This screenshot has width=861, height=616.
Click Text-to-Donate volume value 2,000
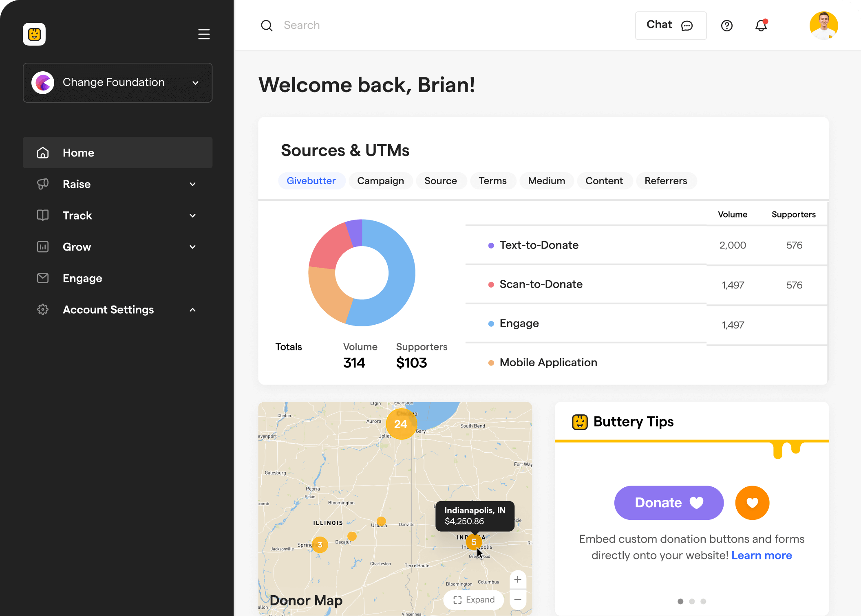click(x=733, y=245)
